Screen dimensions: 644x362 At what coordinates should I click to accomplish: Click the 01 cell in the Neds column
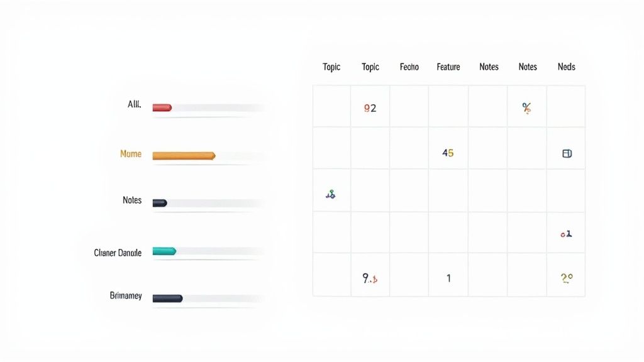point(566,234)
